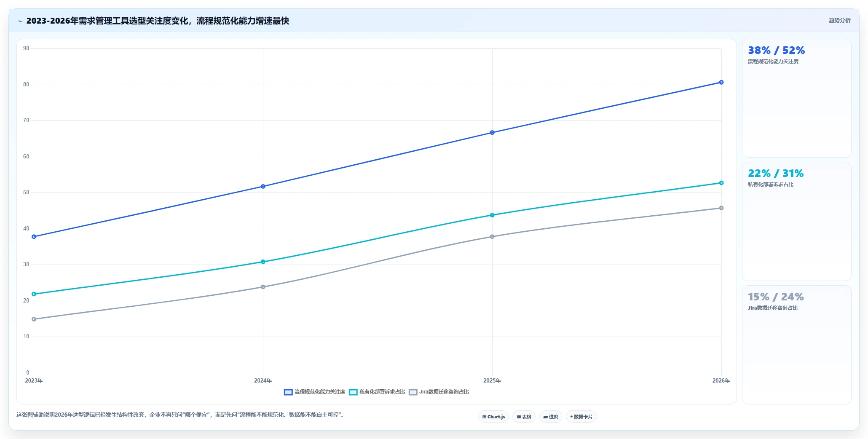
Task: Click the y-axis value 50
Action: point(26,193)
